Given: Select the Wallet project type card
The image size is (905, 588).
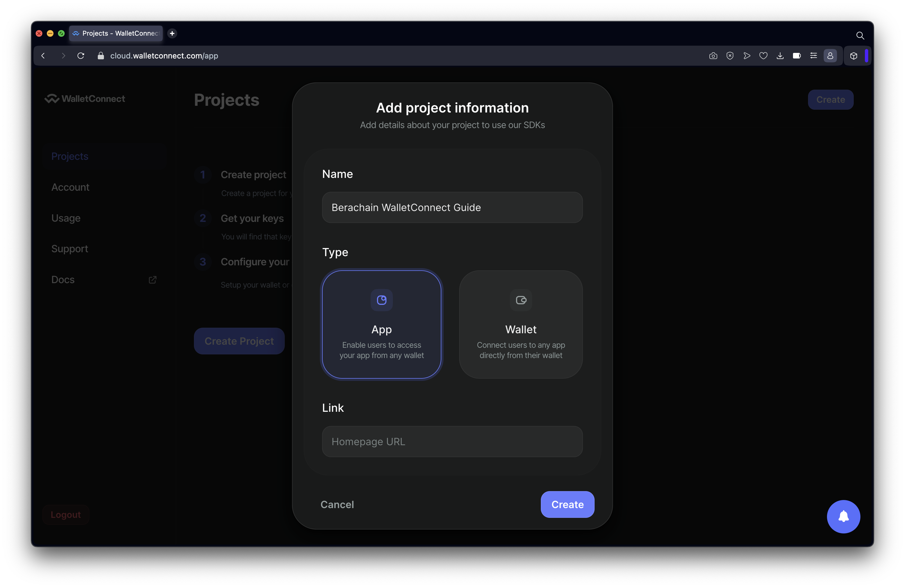Looking at the screenshot, I should 521,324.
